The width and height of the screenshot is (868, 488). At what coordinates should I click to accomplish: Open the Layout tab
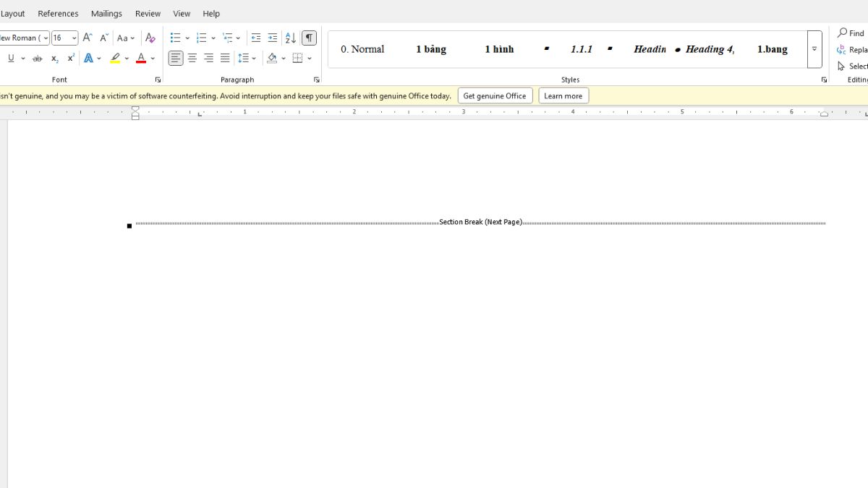pos(12,13)
